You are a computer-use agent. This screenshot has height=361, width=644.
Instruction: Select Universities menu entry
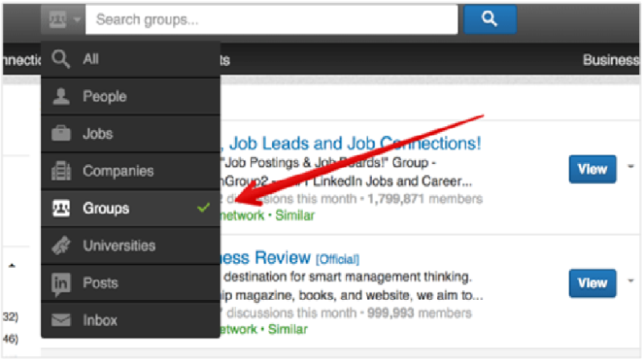point(130,246)
